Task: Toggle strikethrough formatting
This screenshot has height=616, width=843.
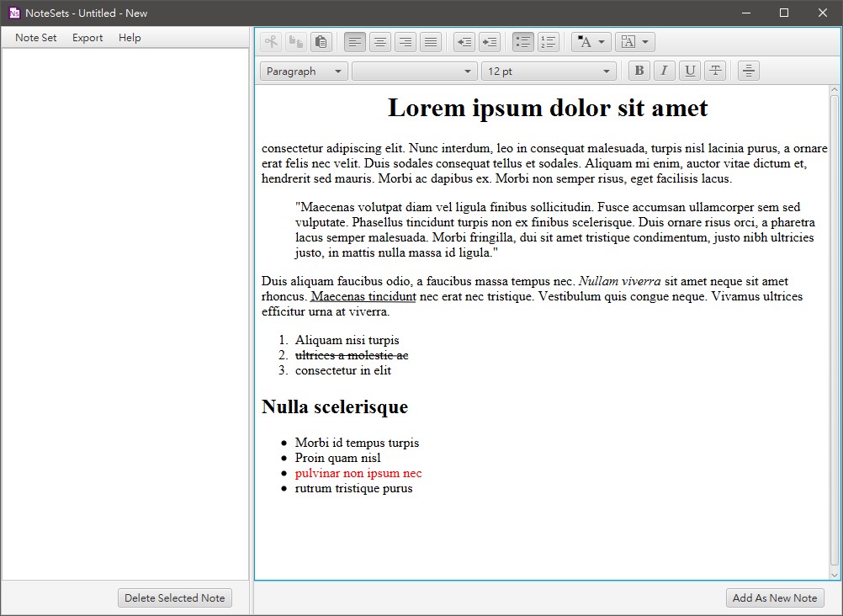Action: [x=715, y=72]
